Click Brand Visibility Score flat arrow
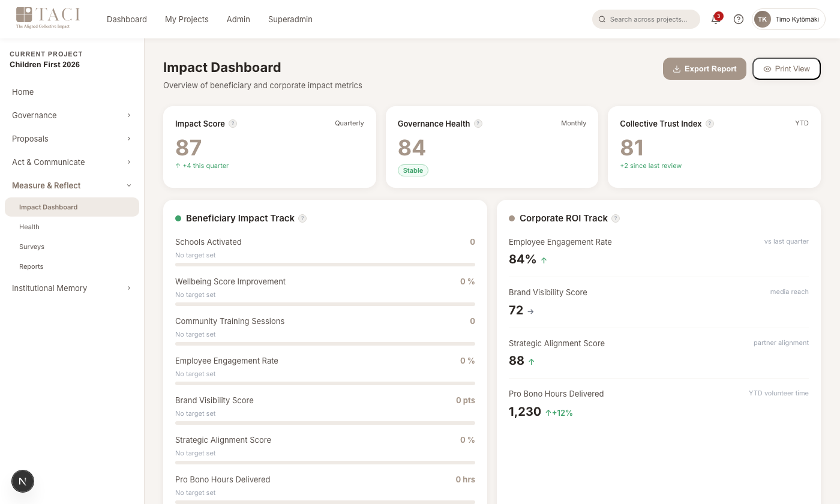This screenshot has width=840, height=504. (x=530, y=311)
